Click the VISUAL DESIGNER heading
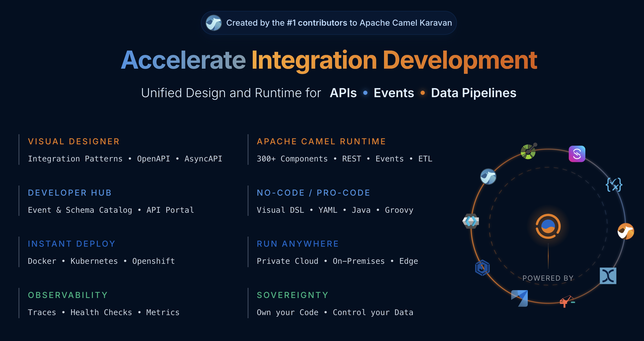The height and width of the screenshot is (341, 644). (74, 141)
